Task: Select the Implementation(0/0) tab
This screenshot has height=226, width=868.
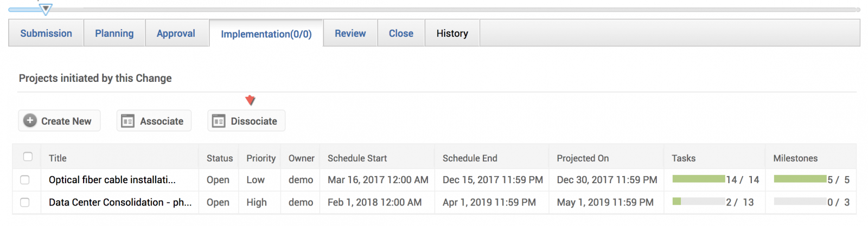Action: (266, 34)
